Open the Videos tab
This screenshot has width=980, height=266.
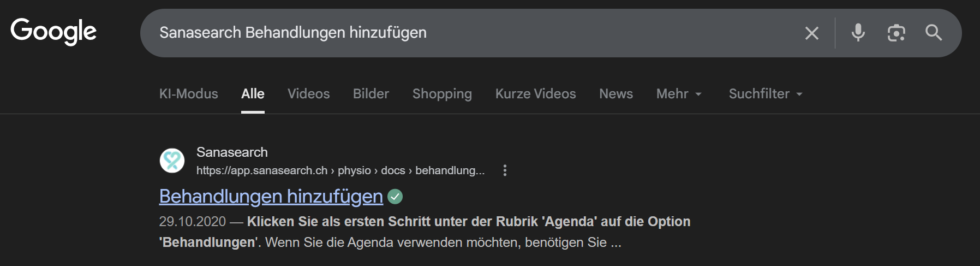coord(308,94)
